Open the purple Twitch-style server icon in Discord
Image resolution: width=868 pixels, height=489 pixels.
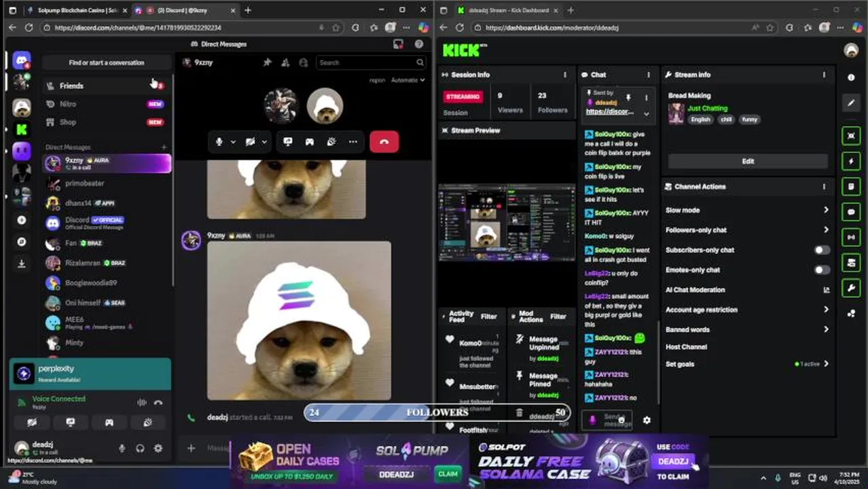click(22, 151)
